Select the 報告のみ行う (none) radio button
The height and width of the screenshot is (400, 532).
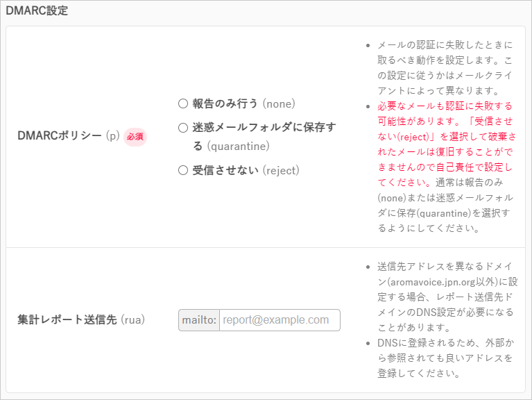click(x=183, y=103)
